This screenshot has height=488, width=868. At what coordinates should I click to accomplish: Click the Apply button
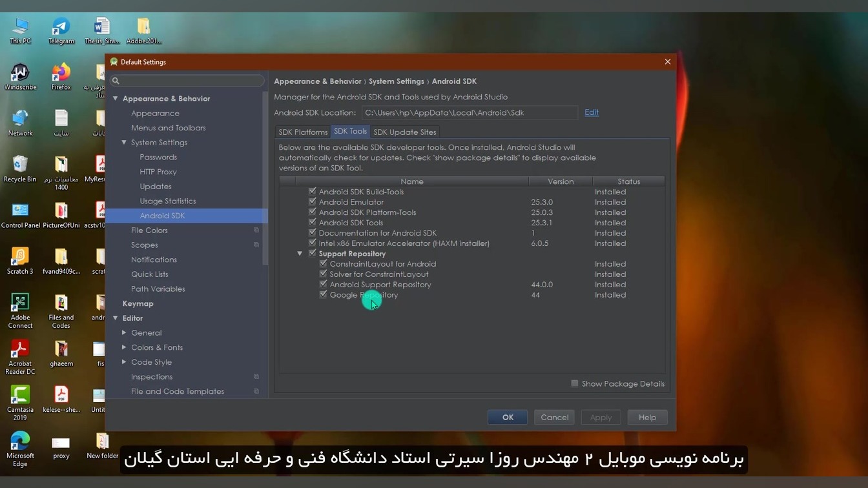point(601,417)
